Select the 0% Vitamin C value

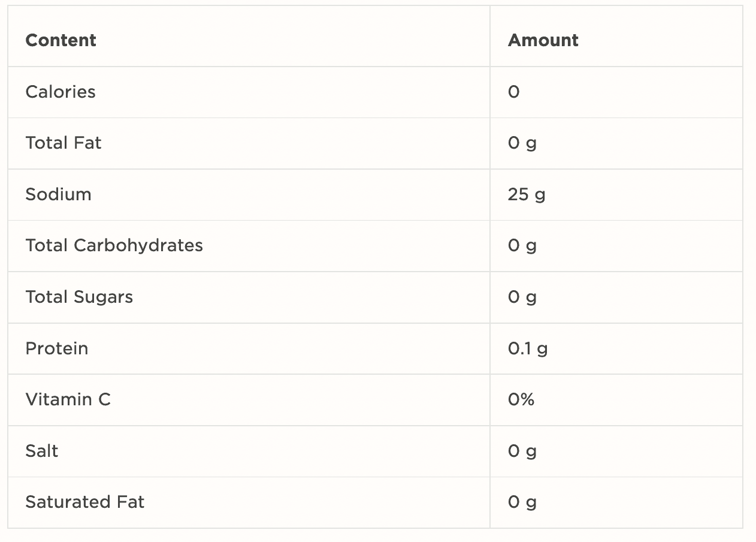pyautogui.click(x=521, y=399)
